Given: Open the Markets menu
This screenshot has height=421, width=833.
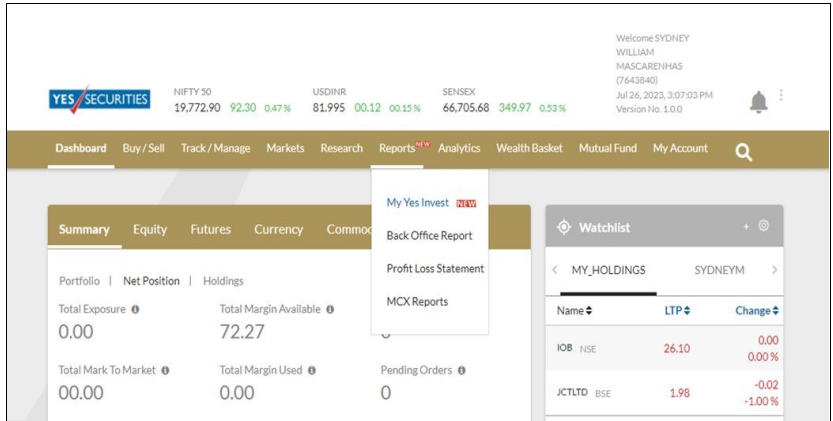Looking at the screenshot, I should click(285, 148).
